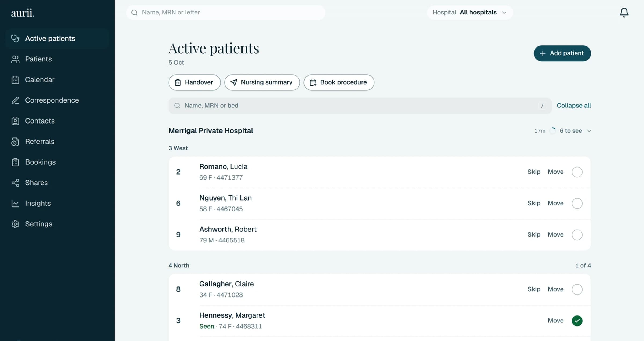Open Correspondence in the sidebar
644x341 pixels.
click(57, 100)
